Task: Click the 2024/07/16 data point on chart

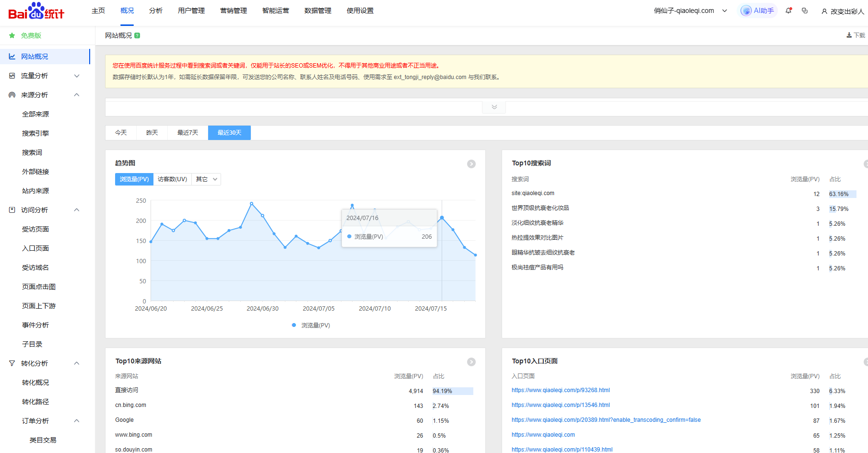Action: click(x=442, y=218)
